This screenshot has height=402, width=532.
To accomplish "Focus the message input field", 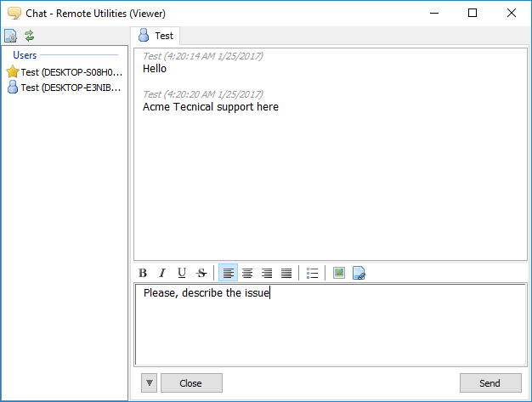I will pos(331,325).
